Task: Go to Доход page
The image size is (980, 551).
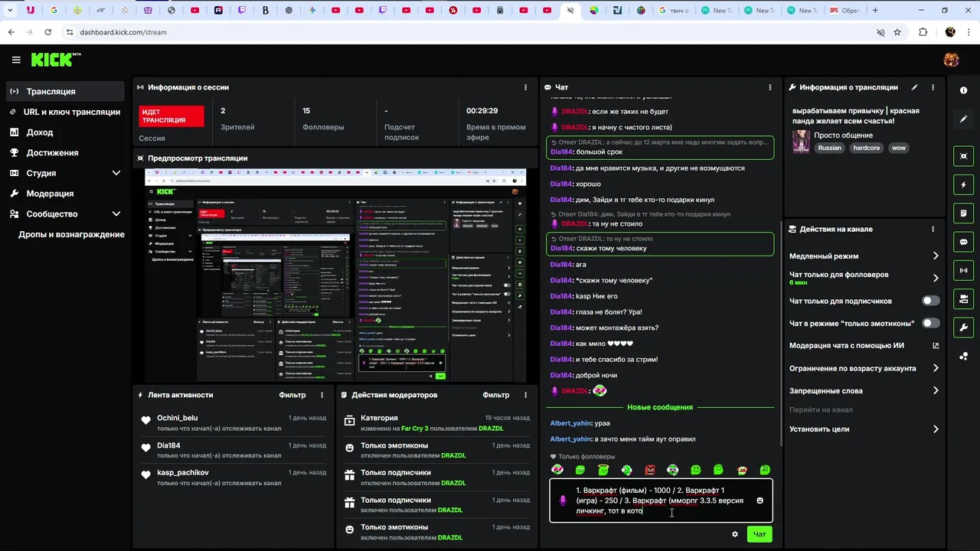Action: click(x=66, y=132)
